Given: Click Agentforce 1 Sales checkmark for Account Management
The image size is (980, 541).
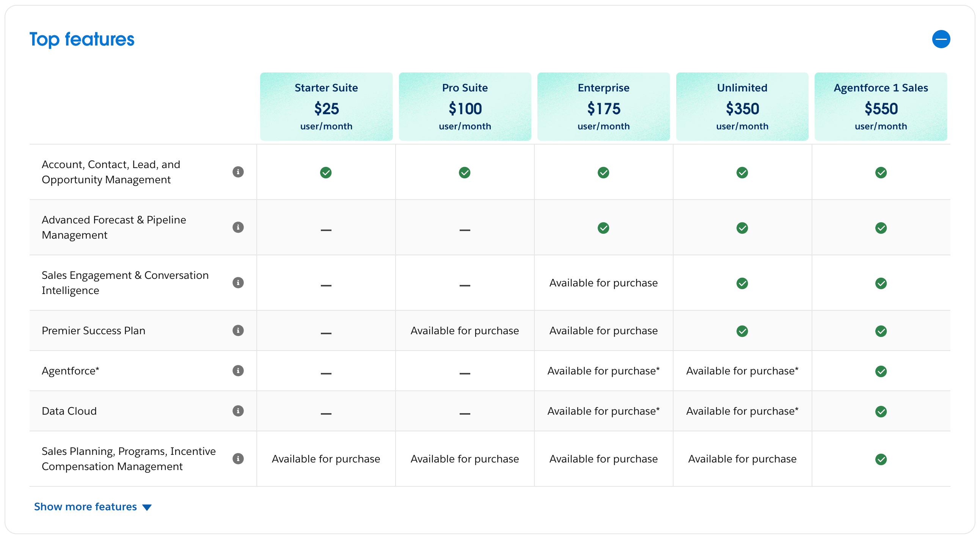Looking at the screenshot, I should [881, 173].
